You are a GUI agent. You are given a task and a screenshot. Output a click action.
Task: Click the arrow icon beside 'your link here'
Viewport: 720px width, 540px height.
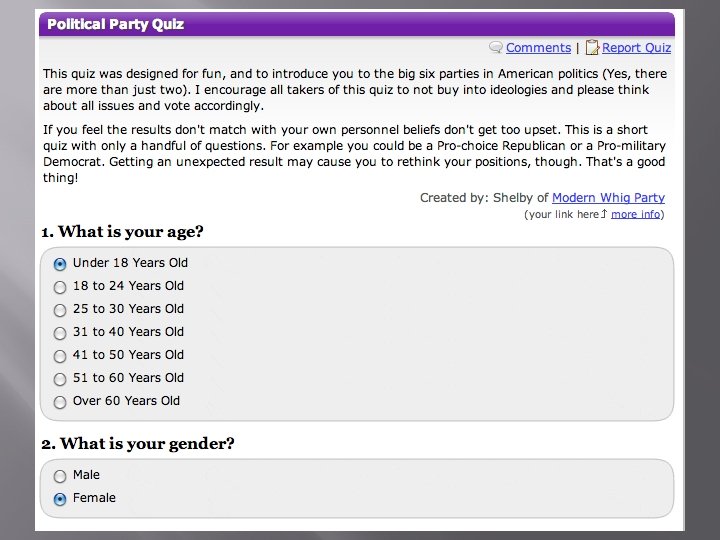[x=605, y=214]
